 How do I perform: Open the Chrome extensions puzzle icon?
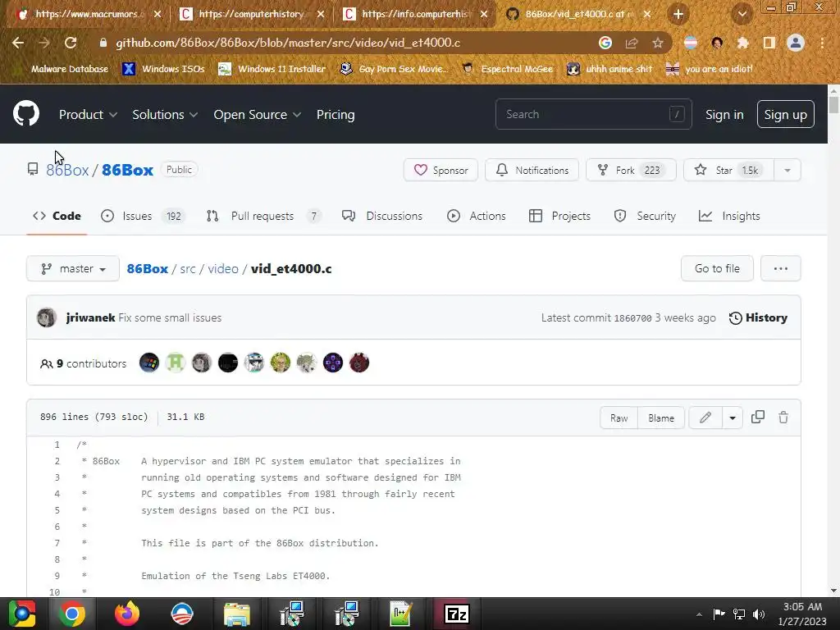tap(742, 43)
